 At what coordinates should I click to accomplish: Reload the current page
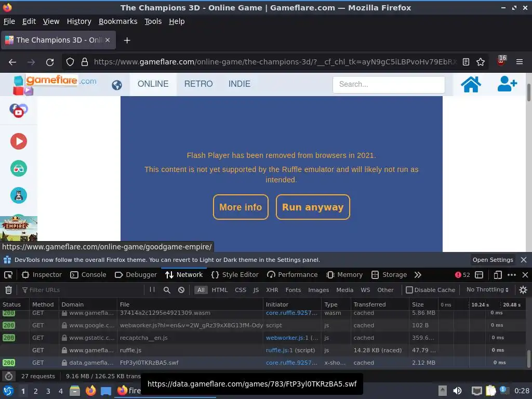(50, 62)
